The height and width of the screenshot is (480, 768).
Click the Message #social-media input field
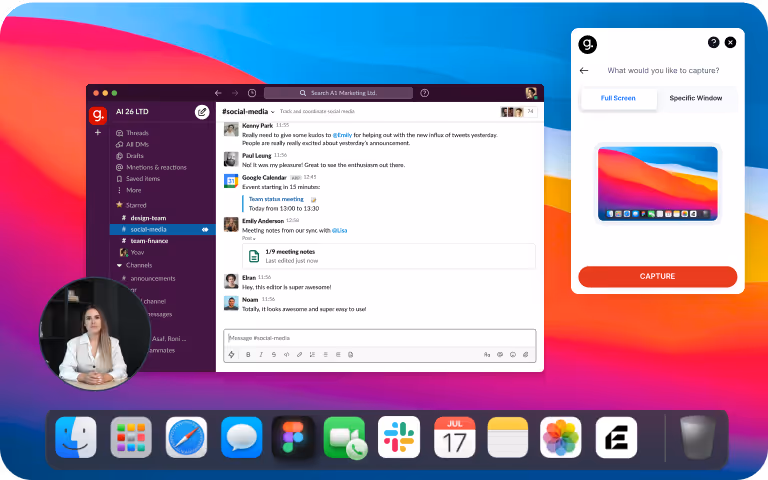[x=380, y=338]
